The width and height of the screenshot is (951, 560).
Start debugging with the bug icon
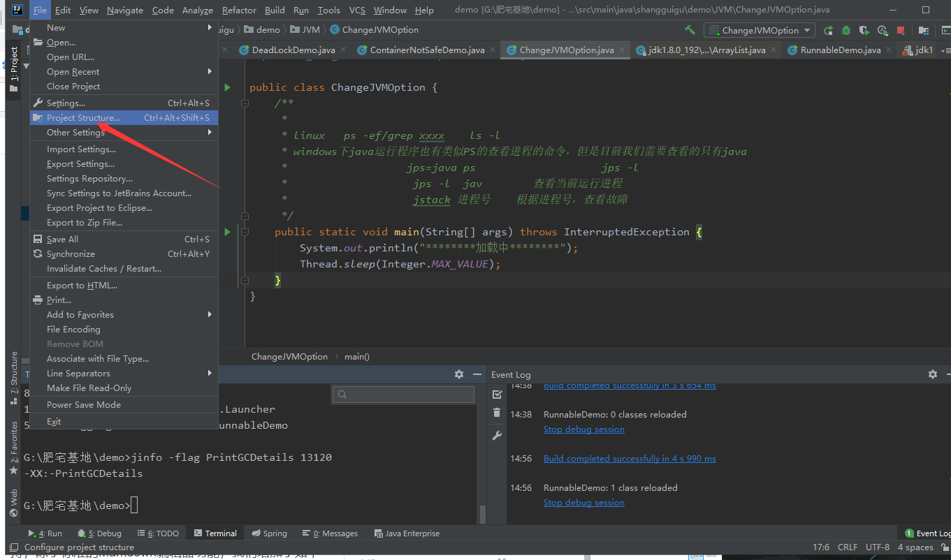(x=846, y=30)
